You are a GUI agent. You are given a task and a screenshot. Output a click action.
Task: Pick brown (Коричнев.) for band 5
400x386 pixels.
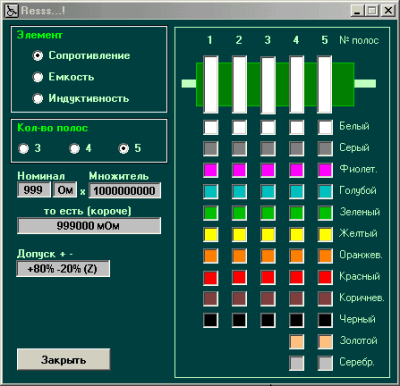click(325, 299)
